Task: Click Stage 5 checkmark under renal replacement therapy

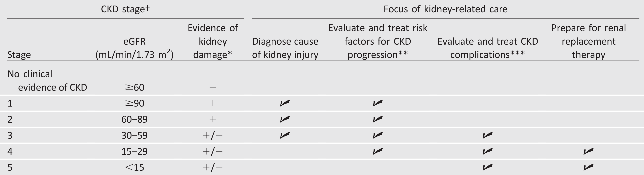Action: coord(588,167)
